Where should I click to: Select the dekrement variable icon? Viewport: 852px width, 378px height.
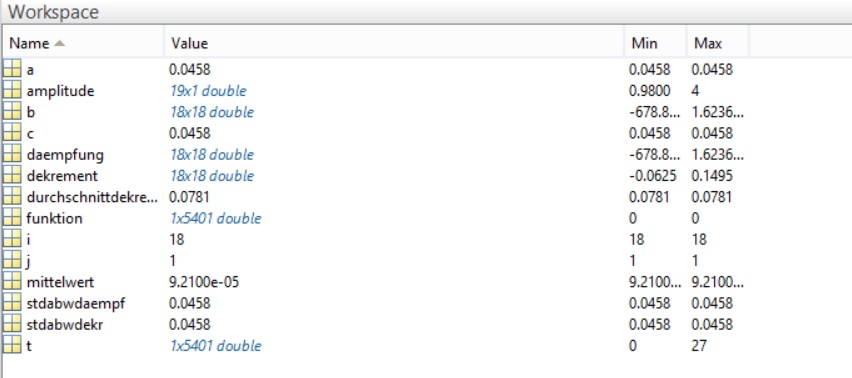pyautogui.click(x=12, y=175)
